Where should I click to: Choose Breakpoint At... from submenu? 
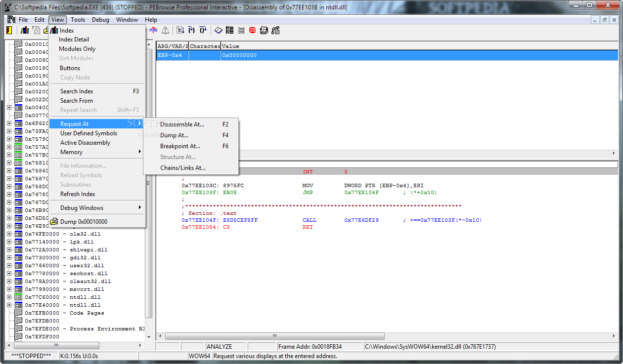[191, 146]
